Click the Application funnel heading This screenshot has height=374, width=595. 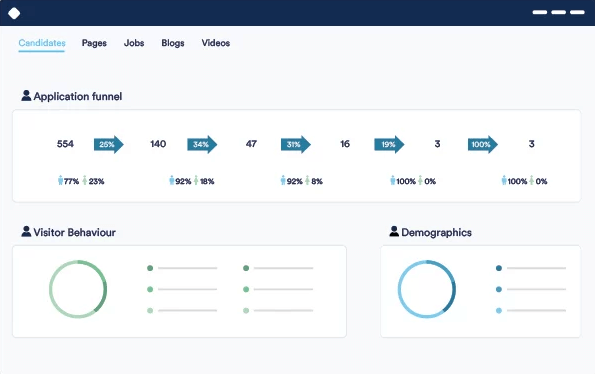[x=78, y=96]
